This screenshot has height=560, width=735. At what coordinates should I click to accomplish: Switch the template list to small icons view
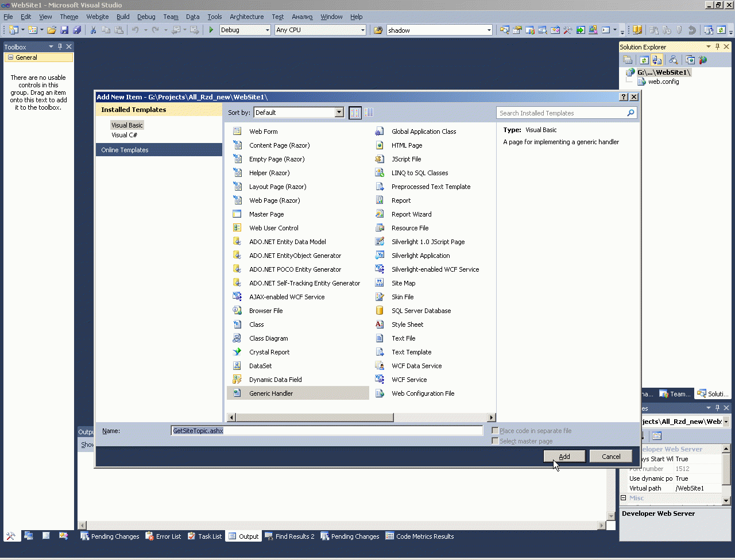point(369,113)
